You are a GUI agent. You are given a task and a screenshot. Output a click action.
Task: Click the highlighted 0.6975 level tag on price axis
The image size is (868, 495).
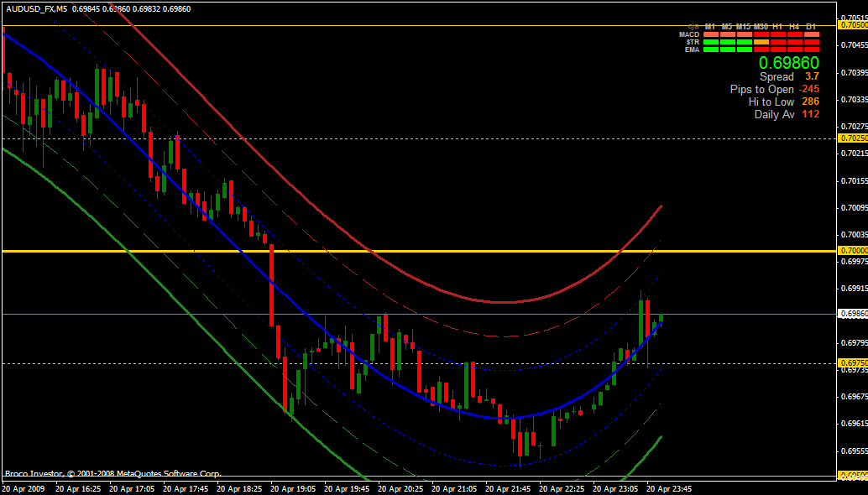tap(854, 363)
